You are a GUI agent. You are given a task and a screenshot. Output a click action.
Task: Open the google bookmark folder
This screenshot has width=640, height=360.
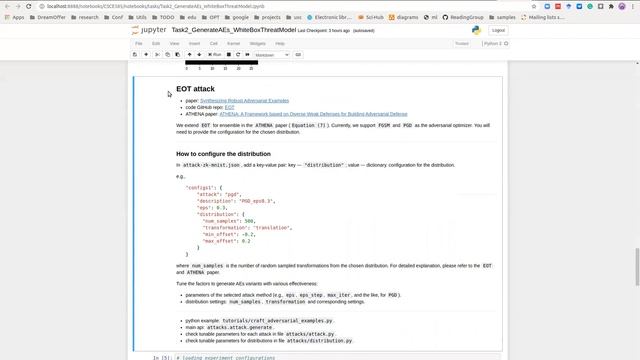pos(237,18)
